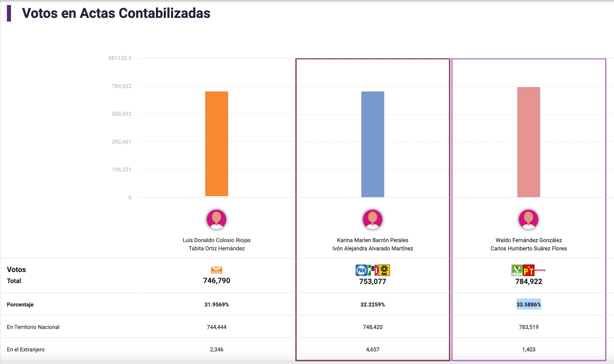The width and height of the screenshot is (614, 364).
Task: Click the morena party logo
Action: point(540,270)
